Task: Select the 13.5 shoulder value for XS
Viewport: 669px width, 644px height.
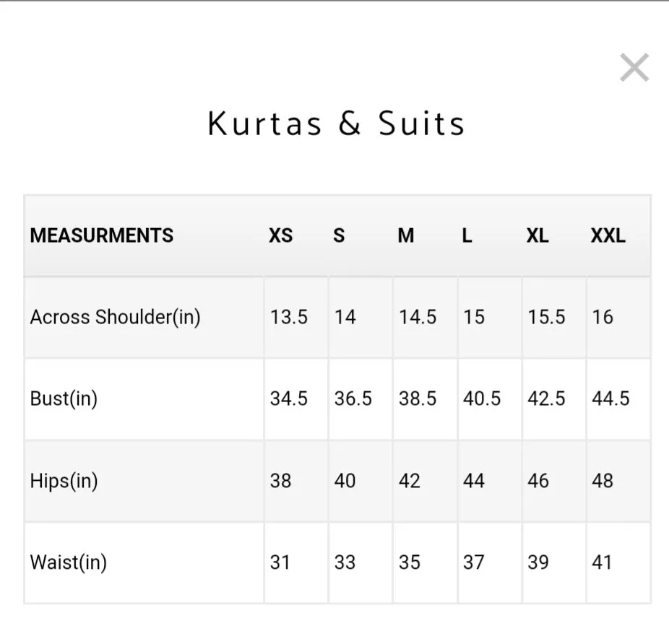Action: point(289,317)
